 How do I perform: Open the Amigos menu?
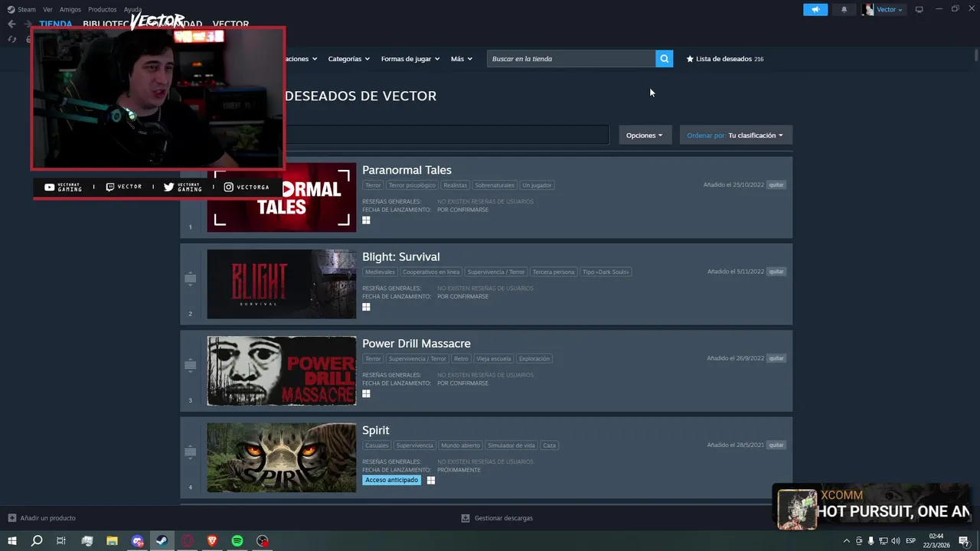pos(70,9)
